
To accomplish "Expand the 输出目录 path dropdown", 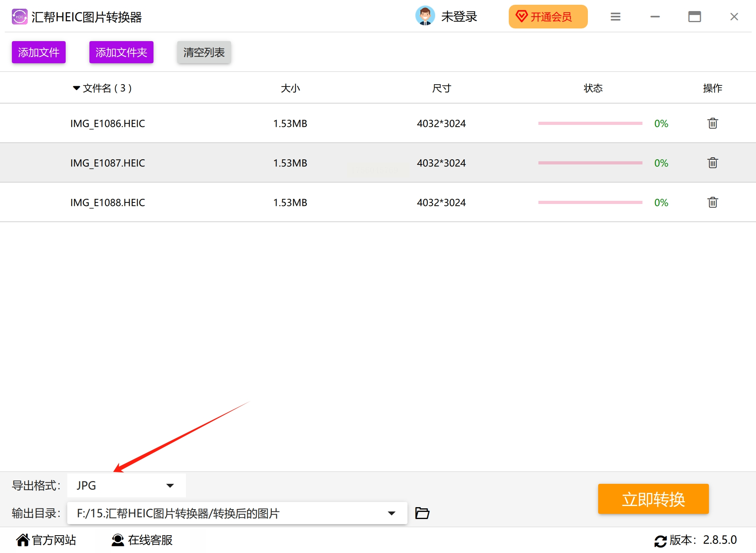I will [x=237, y=513].
